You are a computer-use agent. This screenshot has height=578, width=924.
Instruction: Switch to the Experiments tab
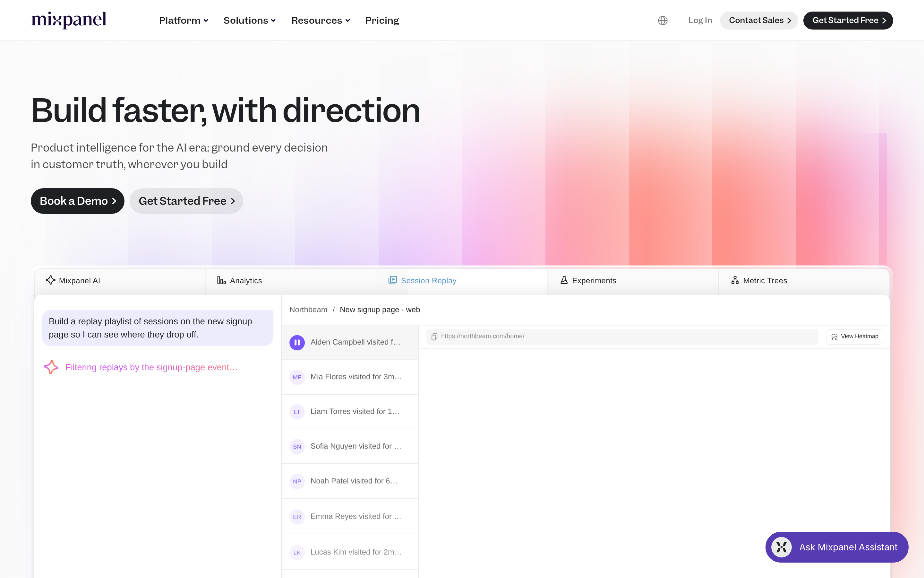[x=633, y=281]
